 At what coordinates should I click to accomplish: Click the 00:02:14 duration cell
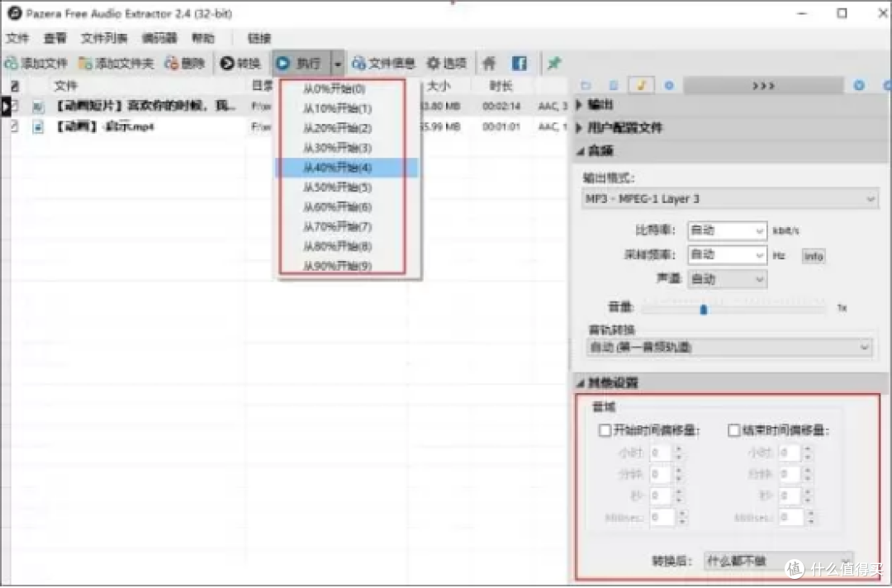point(501,106)
